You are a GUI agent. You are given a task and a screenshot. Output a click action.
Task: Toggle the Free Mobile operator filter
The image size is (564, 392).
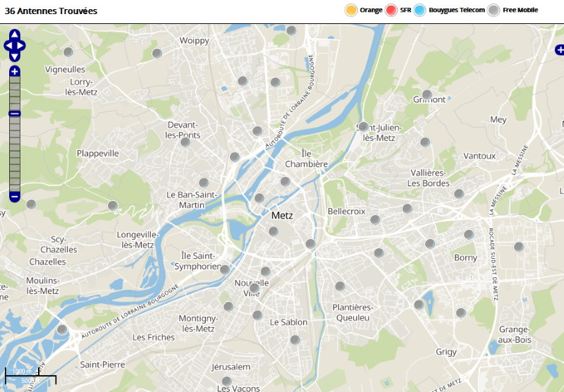[x=494, y=10]
